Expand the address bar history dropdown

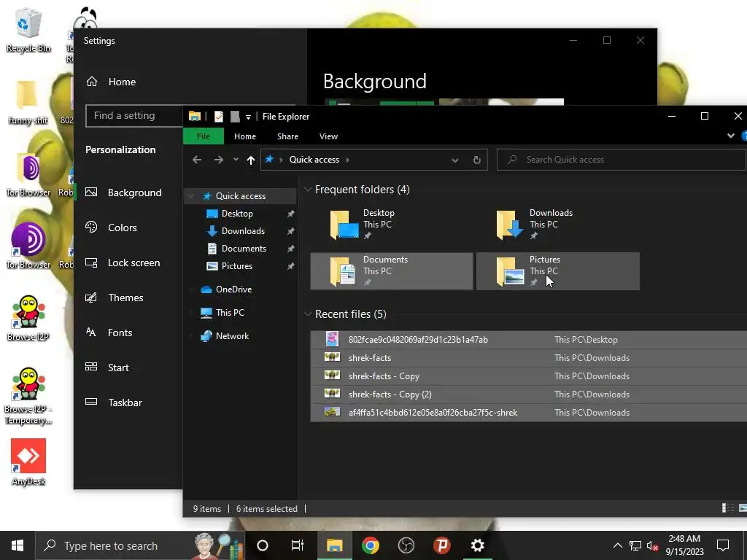(455, 160)
